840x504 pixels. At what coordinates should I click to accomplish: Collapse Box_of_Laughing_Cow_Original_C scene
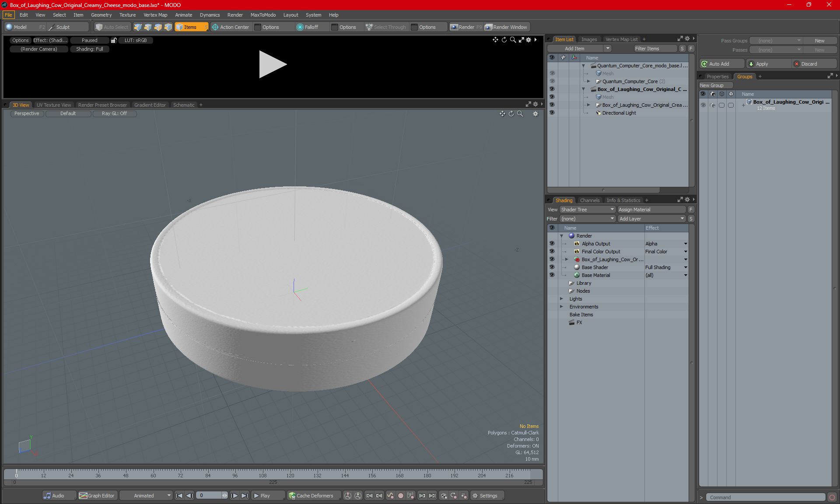(x=583, y=89)
